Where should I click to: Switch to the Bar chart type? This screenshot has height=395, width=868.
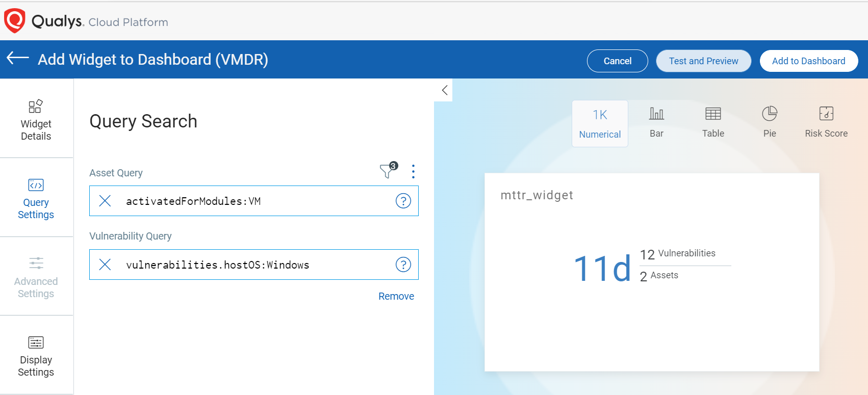(x=656, y=123)
